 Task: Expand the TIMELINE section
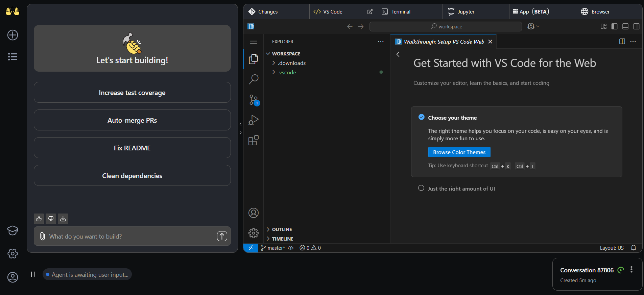point(327,239)
